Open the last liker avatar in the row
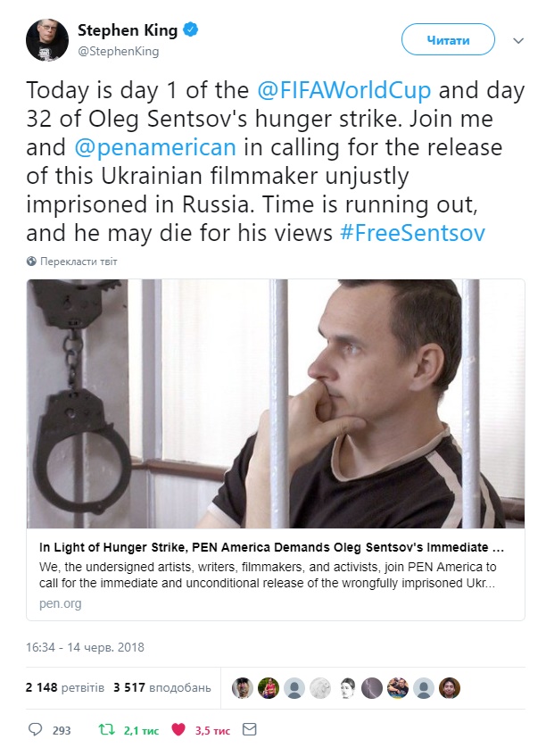546x756 pixels. (450, 688)
